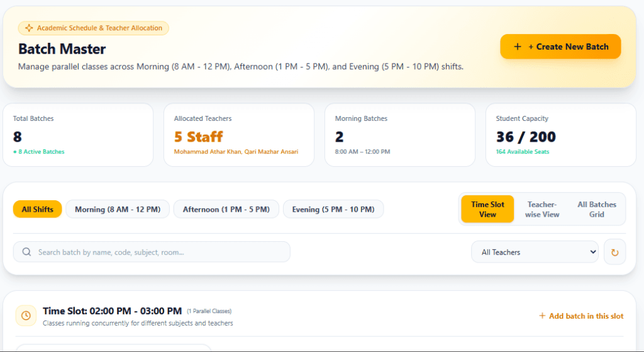The height and width of the screenshot is (352, 644).
Task: Click the 8:00 AM – 12:00 PM label
Action: point(363,152)
